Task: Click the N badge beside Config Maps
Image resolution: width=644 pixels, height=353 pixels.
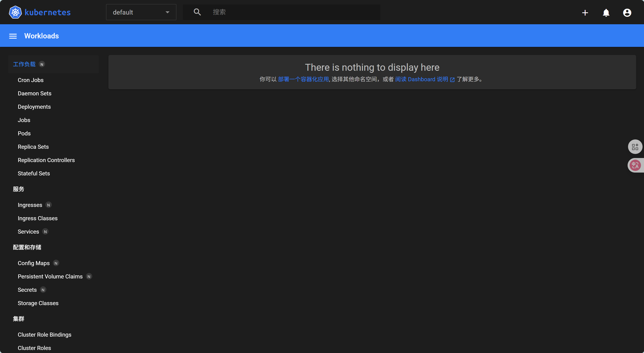Action: click(x=56, y=263)
